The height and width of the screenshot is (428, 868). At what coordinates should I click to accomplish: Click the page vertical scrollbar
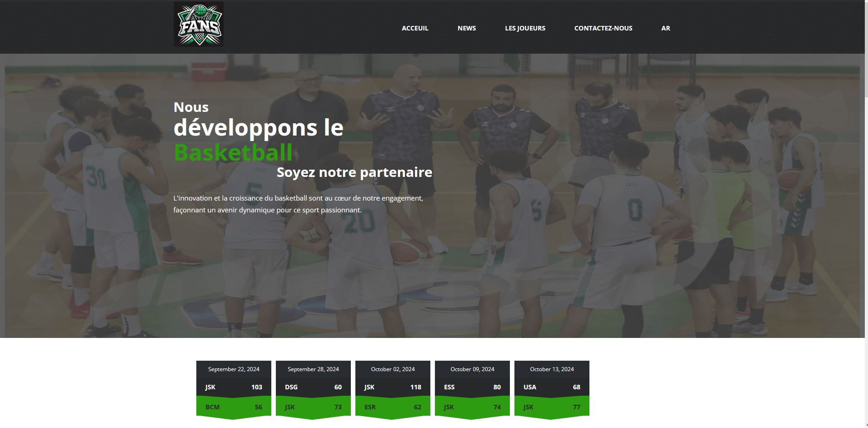click(866, 214)
